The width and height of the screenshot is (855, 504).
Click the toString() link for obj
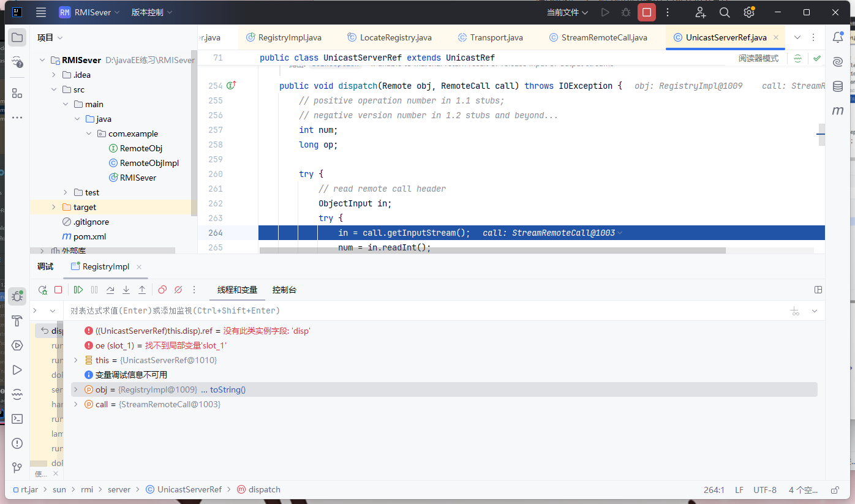click(227, 389)
